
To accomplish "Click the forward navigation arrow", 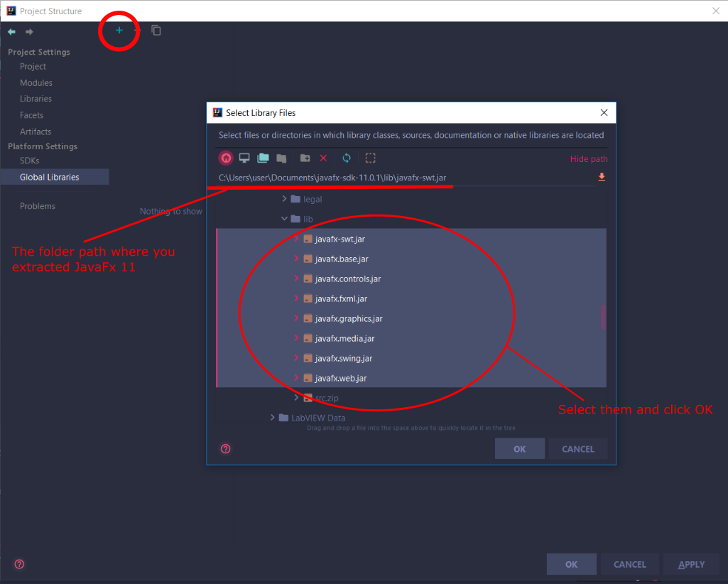I will (x=28, y=31).
